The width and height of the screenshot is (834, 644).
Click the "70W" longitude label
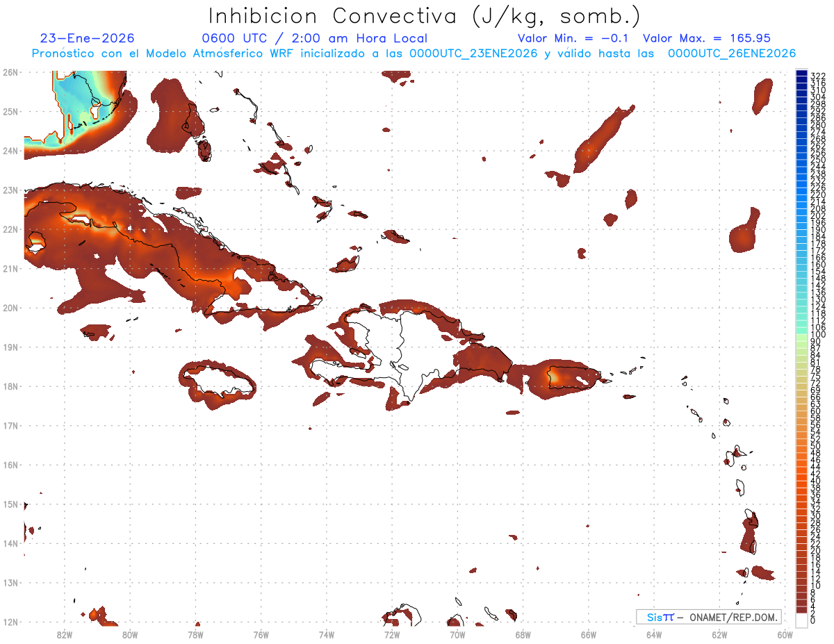457,634
